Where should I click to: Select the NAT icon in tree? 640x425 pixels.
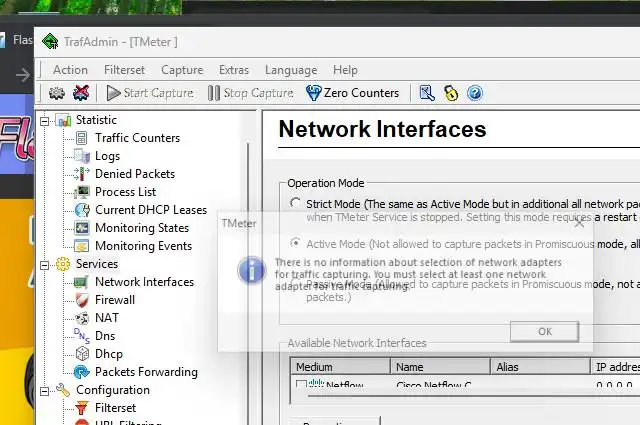tap(82, 318)
